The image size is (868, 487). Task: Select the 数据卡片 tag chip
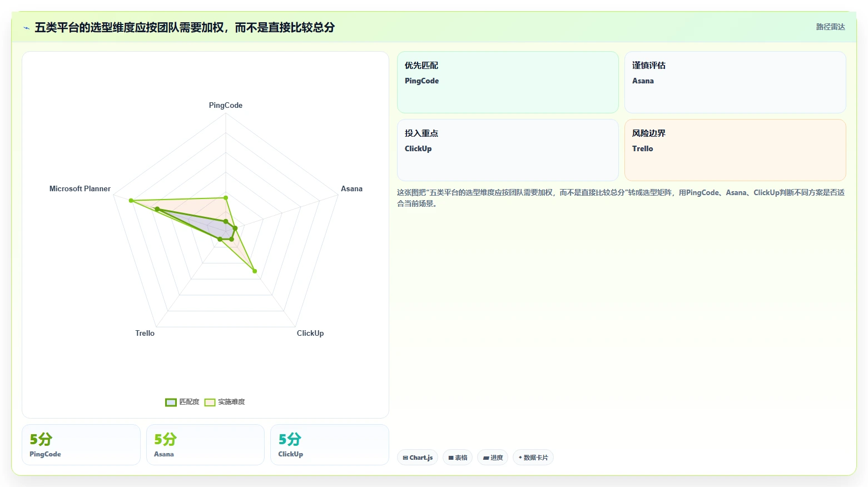point(533,458)
